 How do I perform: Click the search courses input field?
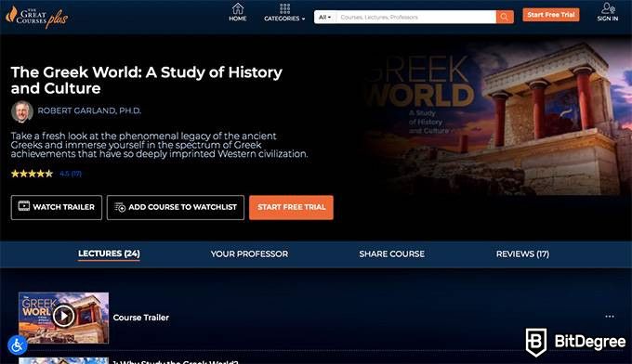pos(416,17)
